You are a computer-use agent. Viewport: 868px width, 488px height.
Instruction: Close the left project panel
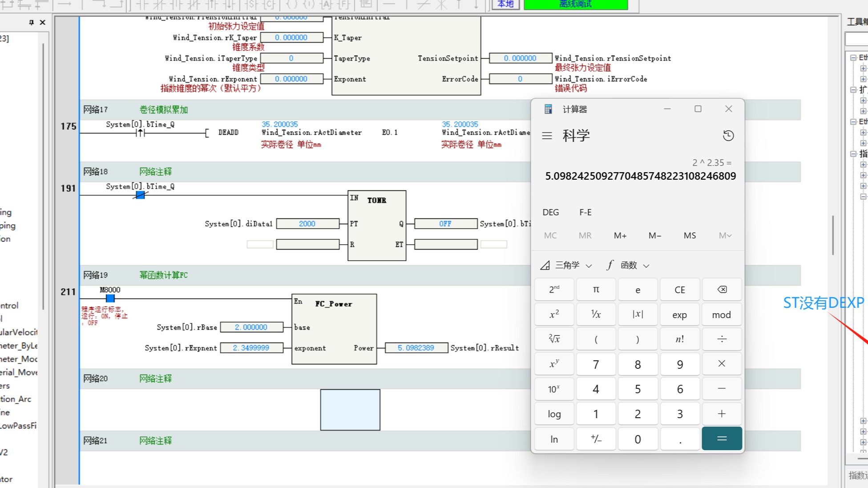pos(43,22)
